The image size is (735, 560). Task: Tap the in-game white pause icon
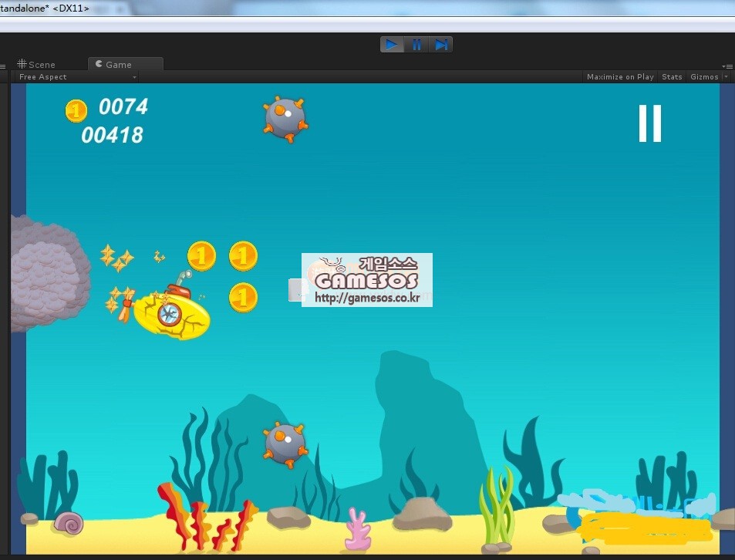tap(649, 123)
